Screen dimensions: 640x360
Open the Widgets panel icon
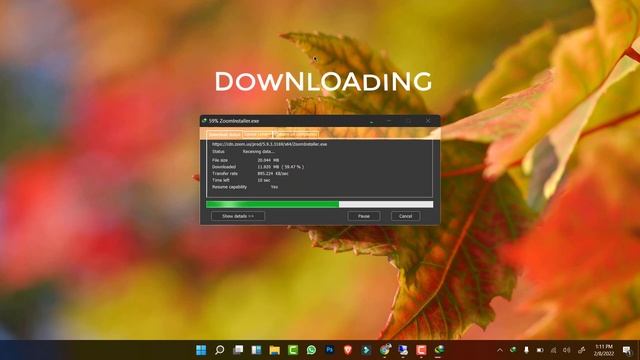(x=256, y=350)
